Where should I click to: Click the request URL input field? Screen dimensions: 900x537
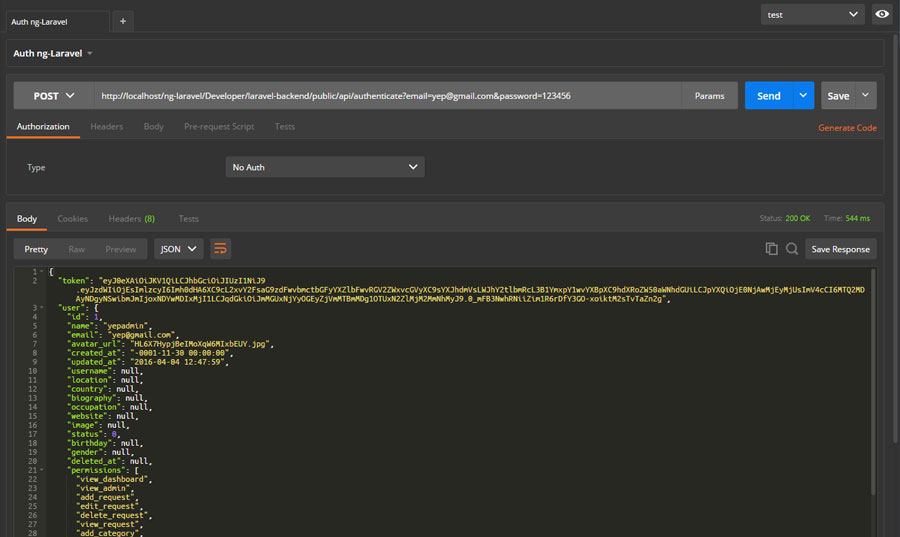387,96
